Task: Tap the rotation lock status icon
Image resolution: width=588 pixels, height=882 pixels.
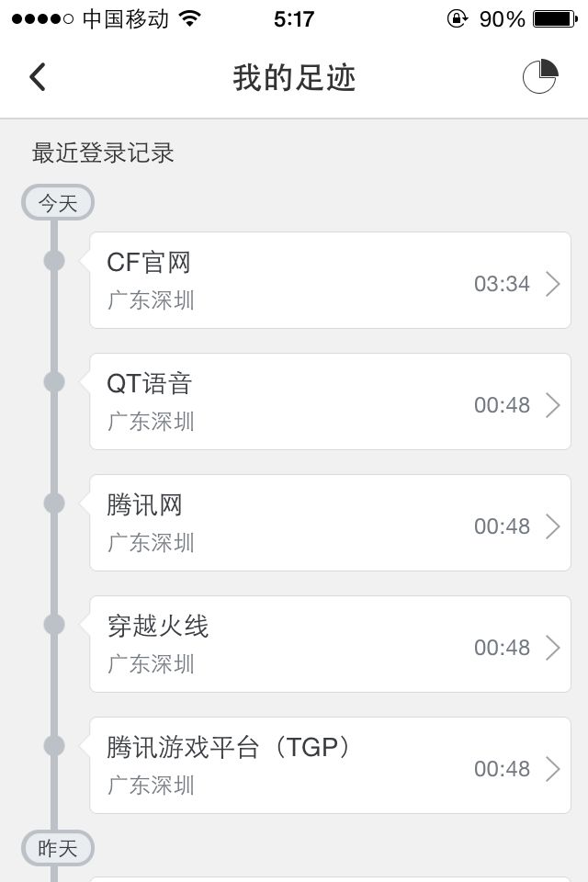Action: click(x=458, y=19)
